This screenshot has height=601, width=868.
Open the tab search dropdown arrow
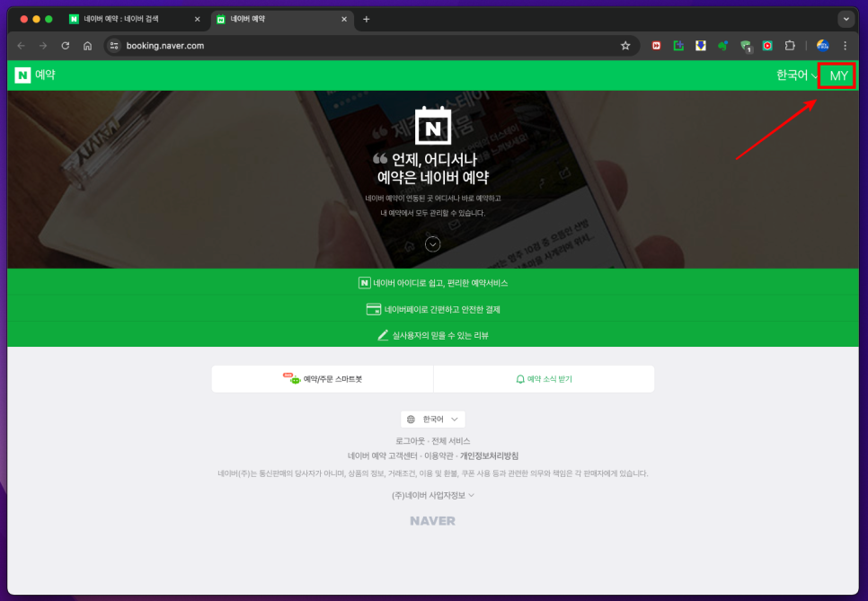pos(846,20)
